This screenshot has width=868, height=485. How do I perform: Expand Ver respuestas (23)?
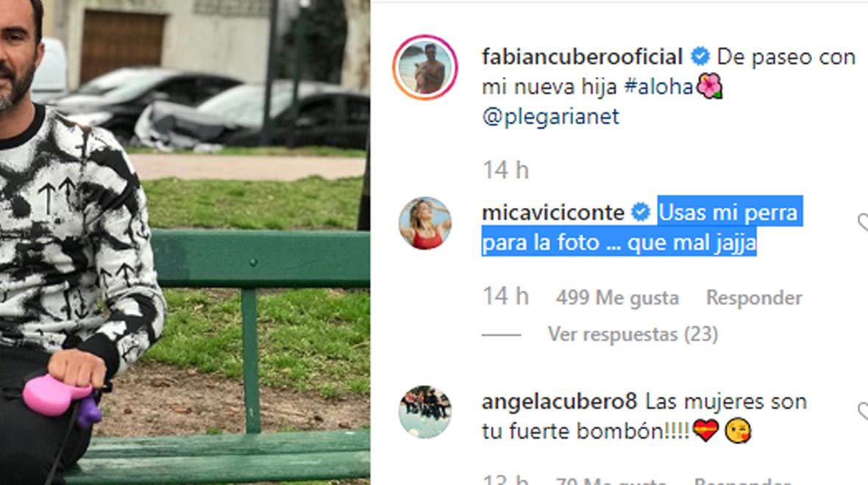(633, 334)
